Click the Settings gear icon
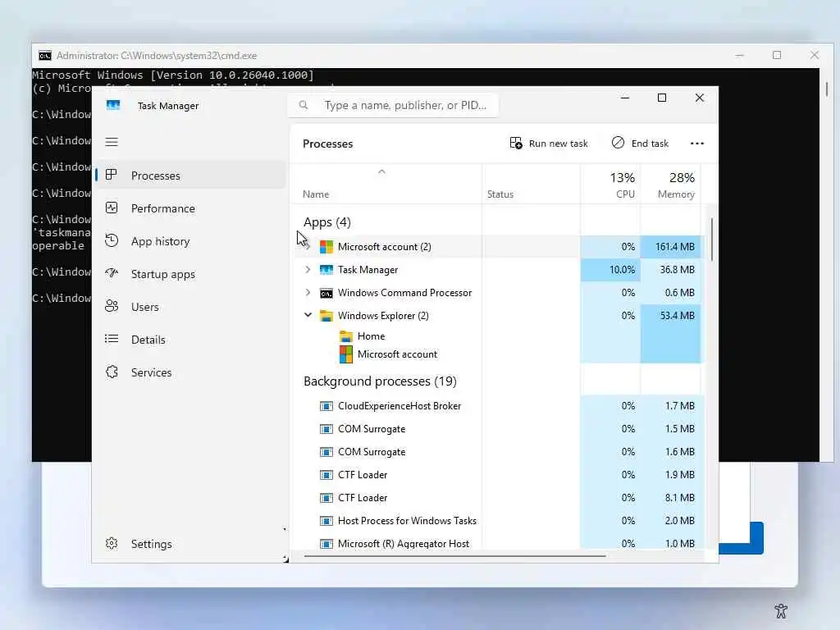The image size is (840, 630). [x=112, y=543]
